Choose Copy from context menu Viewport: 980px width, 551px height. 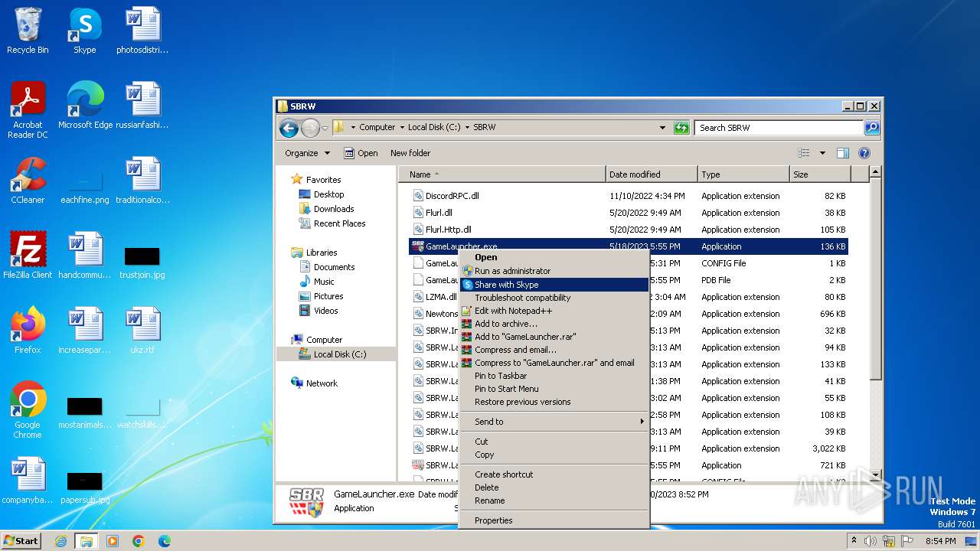click(554, 455)
